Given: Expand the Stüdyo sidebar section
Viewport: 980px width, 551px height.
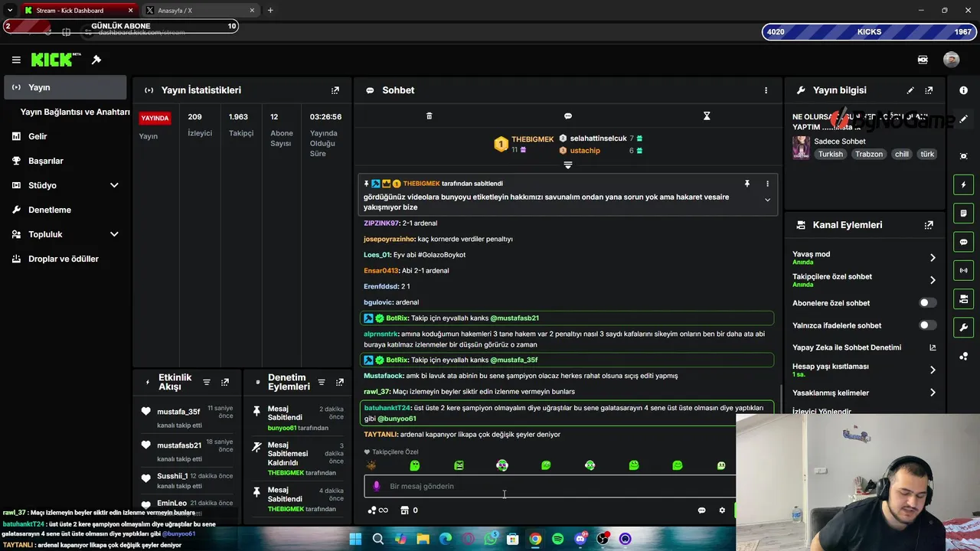Looking at the screenshot, I should (114, 185).
